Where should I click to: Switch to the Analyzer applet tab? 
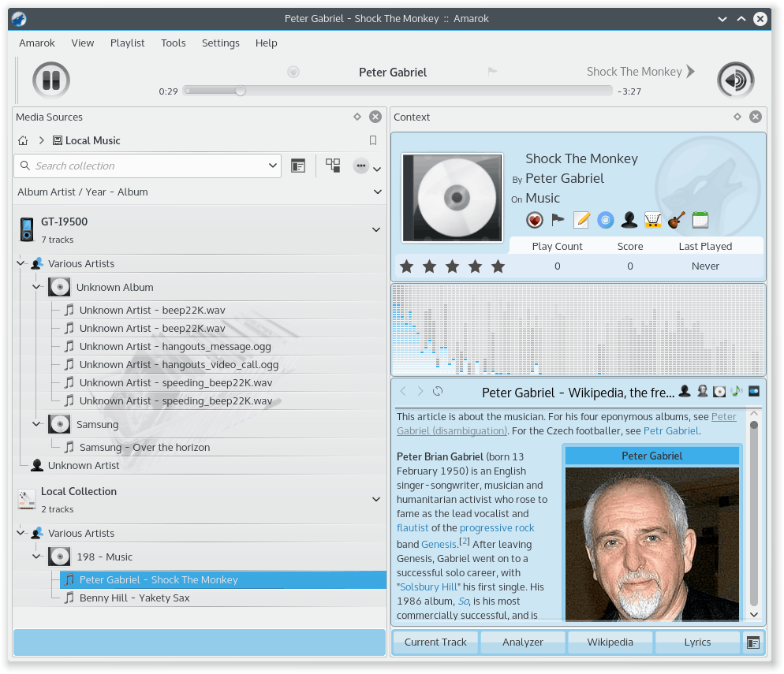pos(523,642)
